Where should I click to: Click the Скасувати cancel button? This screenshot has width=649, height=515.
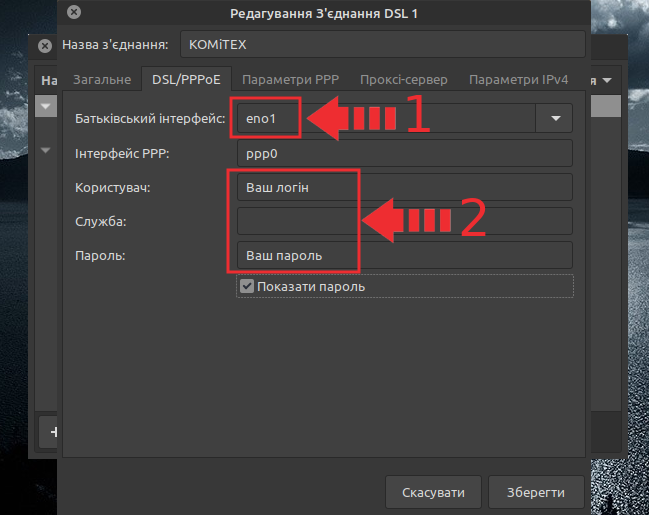(x=433, y=492)
